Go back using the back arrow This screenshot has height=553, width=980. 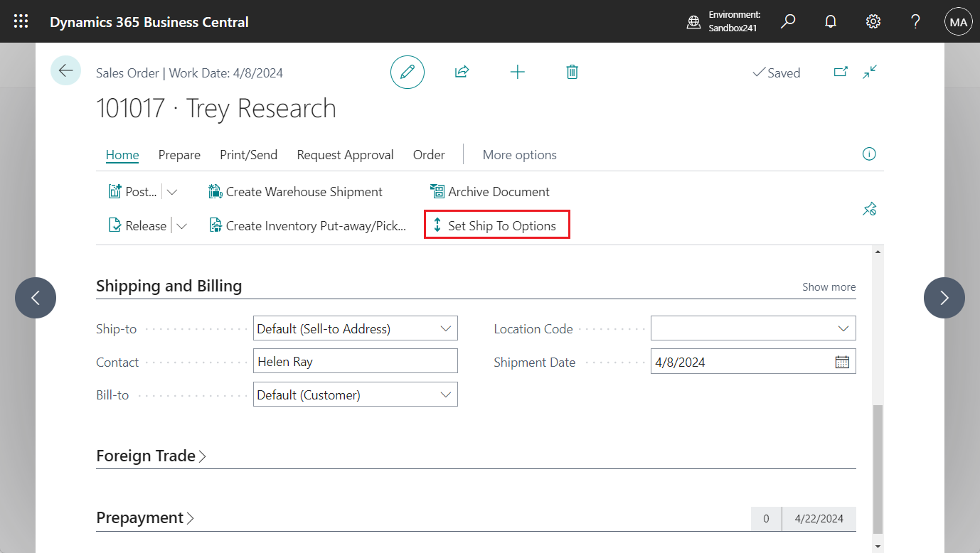(65, 70)
